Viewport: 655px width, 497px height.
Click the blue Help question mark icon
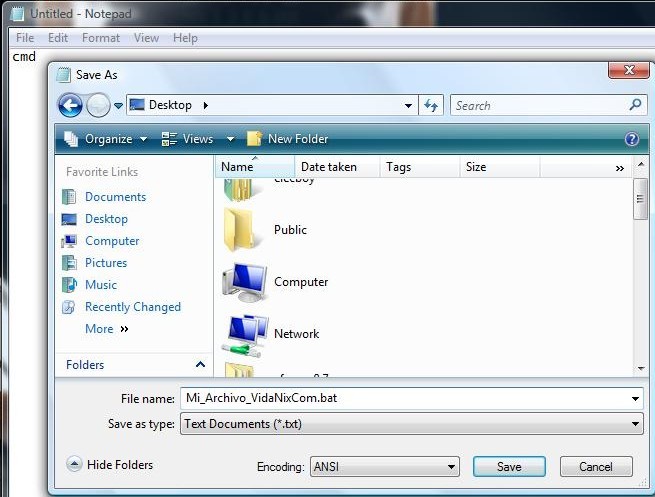click(x=632, y=139)
